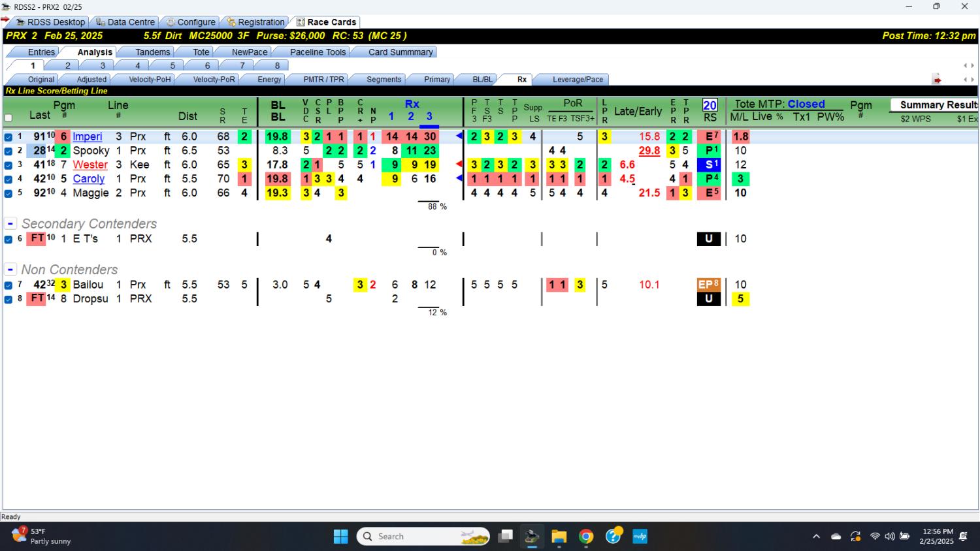Click the Caroly horse name link

pos(89,179)
